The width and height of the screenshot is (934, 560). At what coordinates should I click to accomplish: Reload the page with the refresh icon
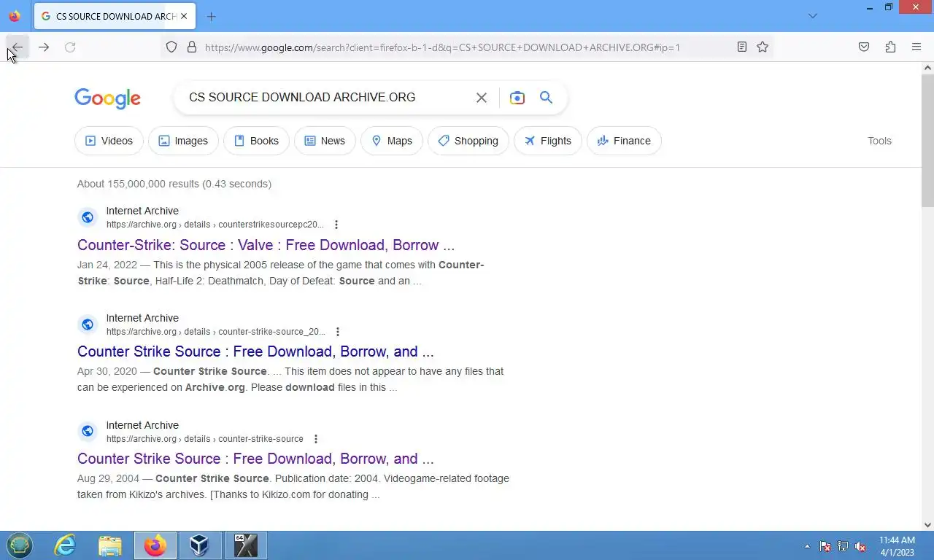click(70, 47)
